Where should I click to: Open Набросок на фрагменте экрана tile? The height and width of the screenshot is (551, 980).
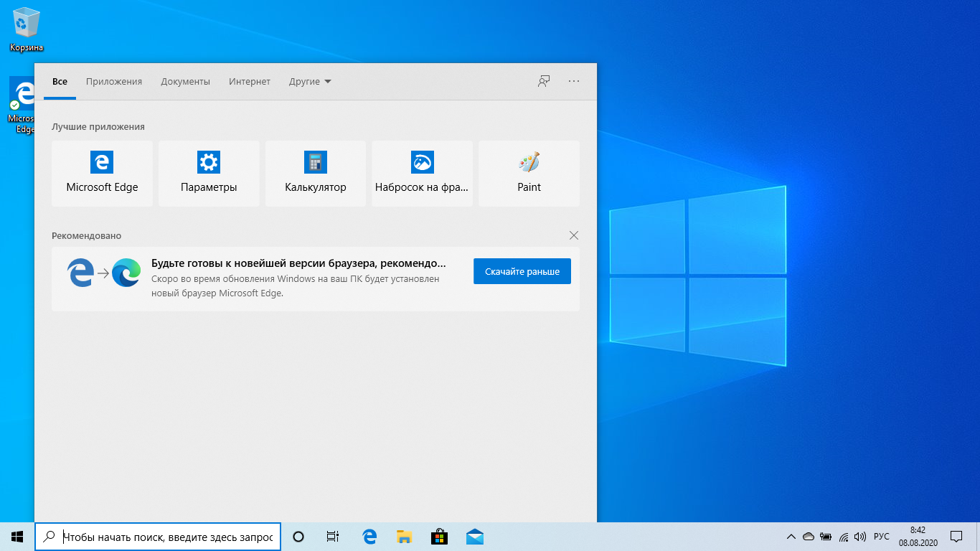click(422, 174)
